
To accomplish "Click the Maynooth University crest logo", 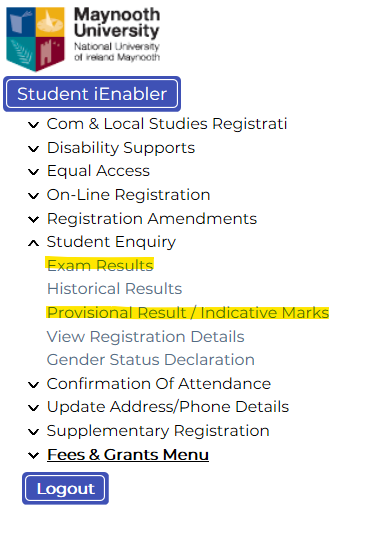I will tap(35, 39).
